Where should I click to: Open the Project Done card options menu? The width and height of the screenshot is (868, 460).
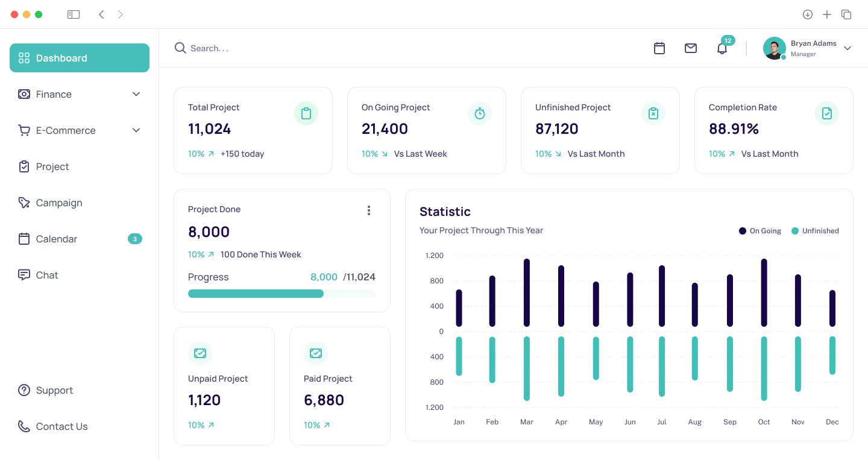[369, 210]
